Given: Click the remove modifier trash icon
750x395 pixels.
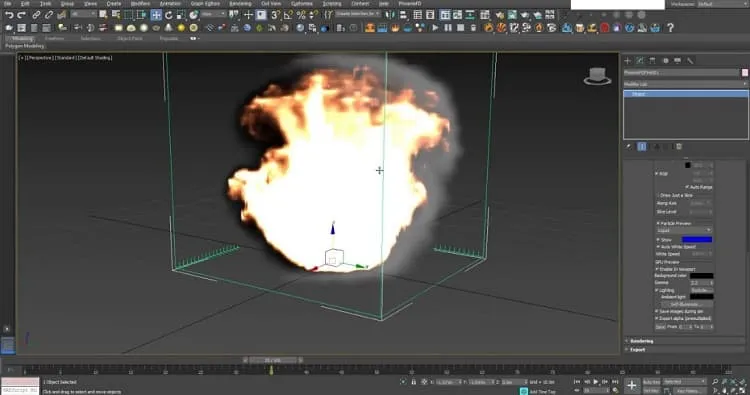Looking at the screenshot, I should (679, 147).
